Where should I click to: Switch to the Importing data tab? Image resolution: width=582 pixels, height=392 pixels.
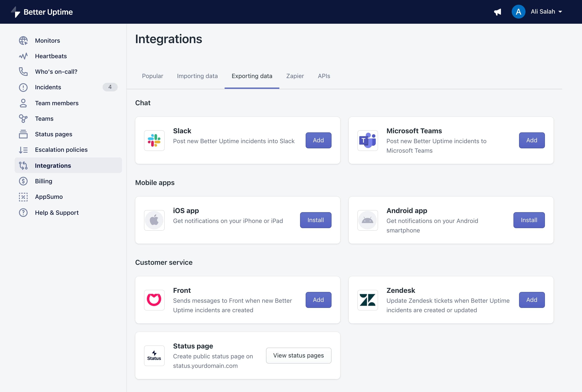pos(197,76)
